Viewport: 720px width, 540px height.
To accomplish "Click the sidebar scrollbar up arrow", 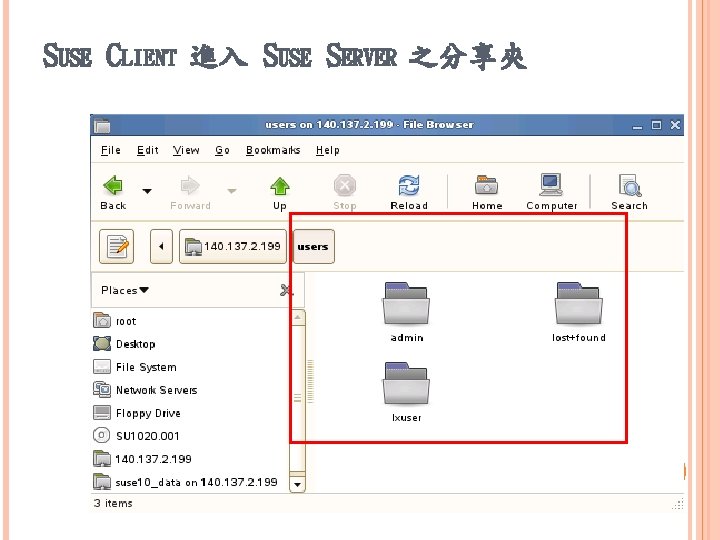I will tap(298, 317).
